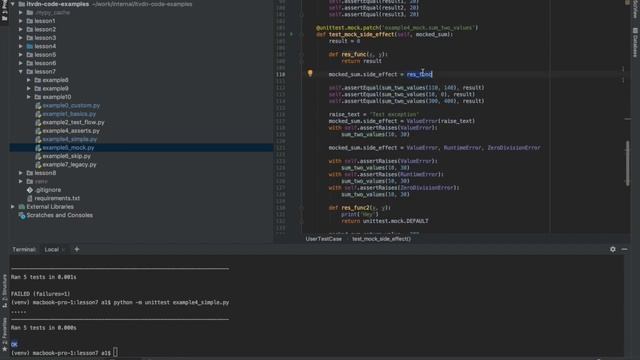Image resolution: width=640 pixels, height=360 pixels.
Task: Click the example0_custom.py Python file icon
Action: click(38, 105)
